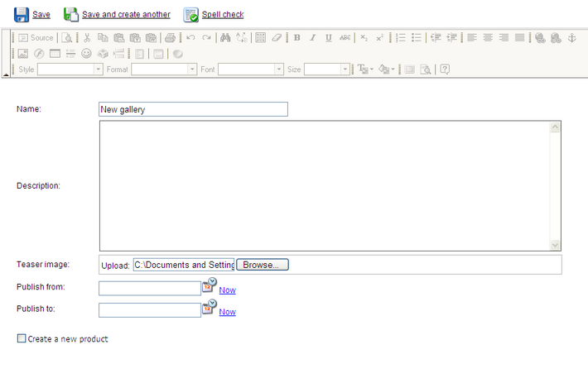This screenshot has height=383, width=588.
Task: Open the text color picker
Action: (x=364, y=69)
